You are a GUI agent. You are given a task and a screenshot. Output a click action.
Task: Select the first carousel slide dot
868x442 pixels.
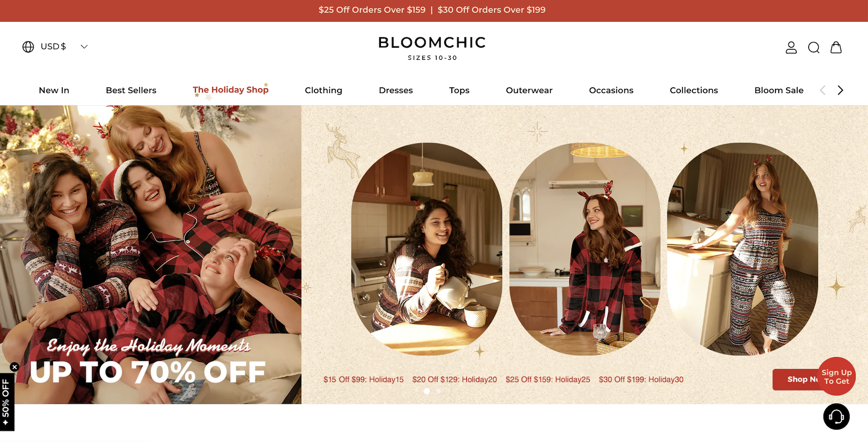[427, 391]
